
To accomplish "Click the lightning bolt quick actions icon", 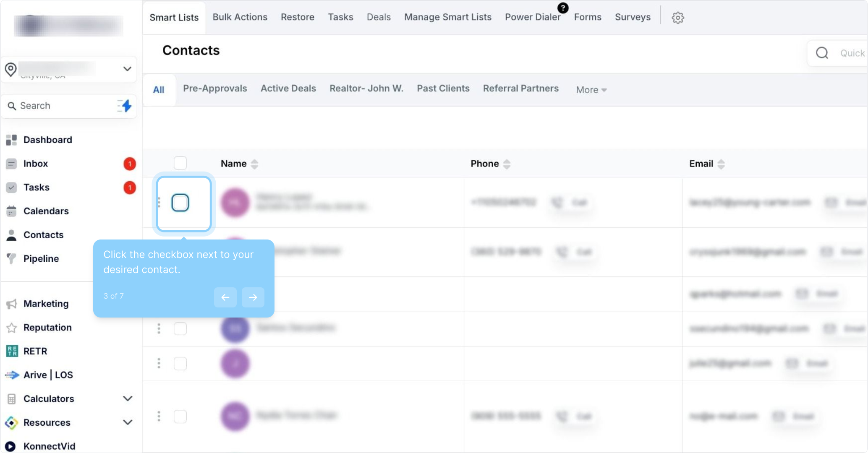I will [125, 106].
